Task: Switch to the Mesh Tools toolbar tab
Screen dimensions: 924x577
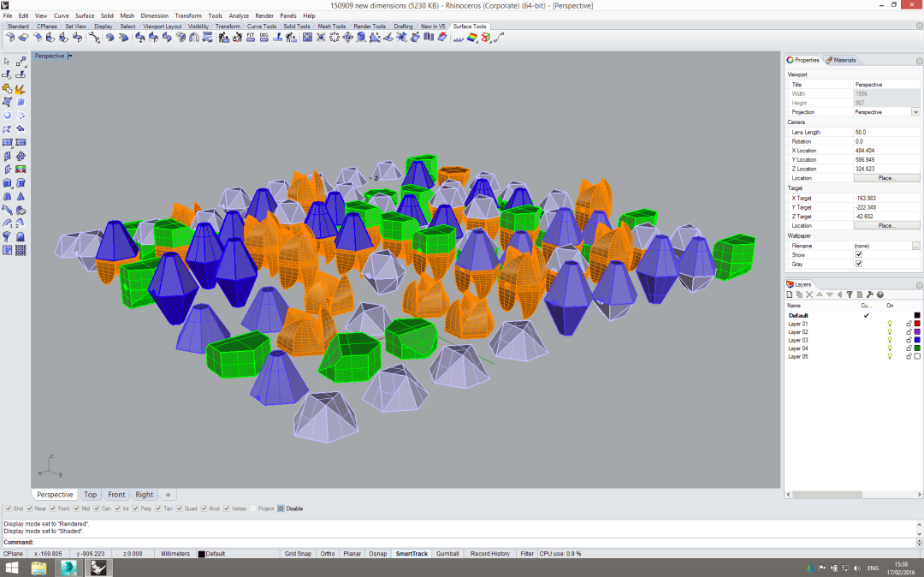Action: 331,27
